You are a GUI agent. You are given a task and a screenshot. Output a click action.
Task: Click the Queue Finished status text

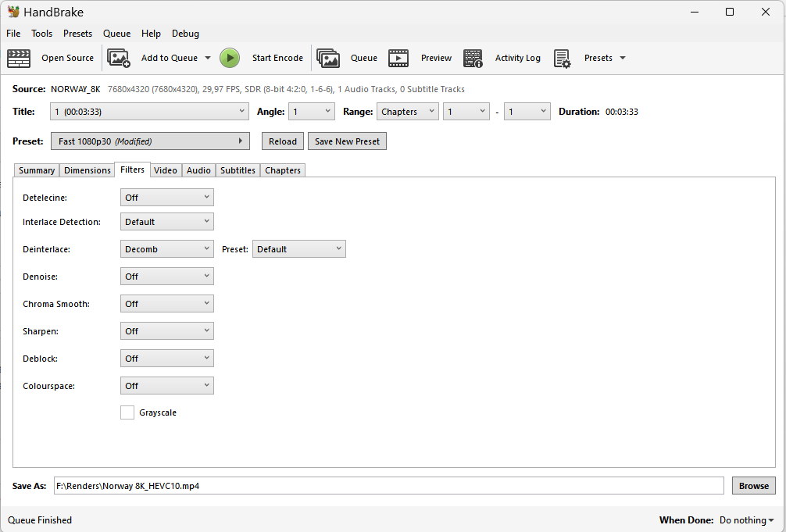[40, 520]
